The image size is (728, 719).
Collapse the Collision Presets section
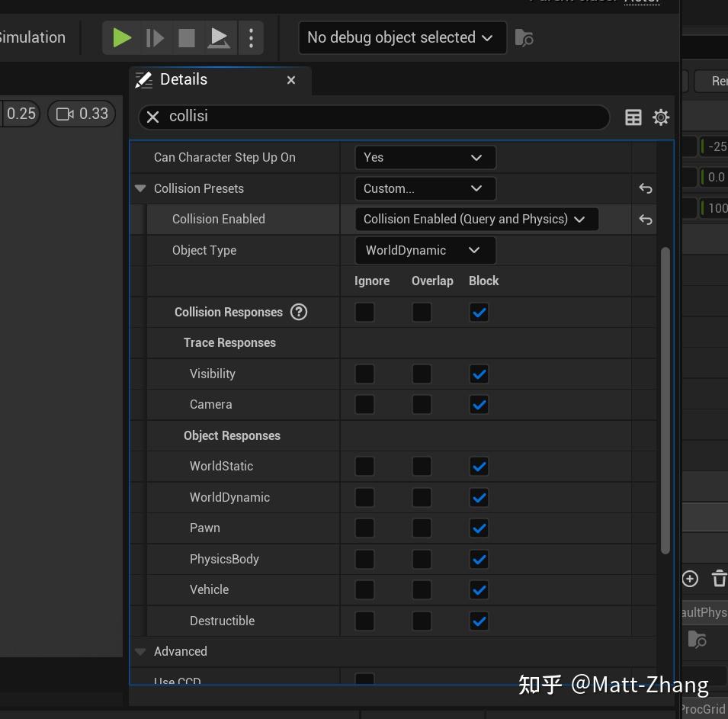click(140, 188)
